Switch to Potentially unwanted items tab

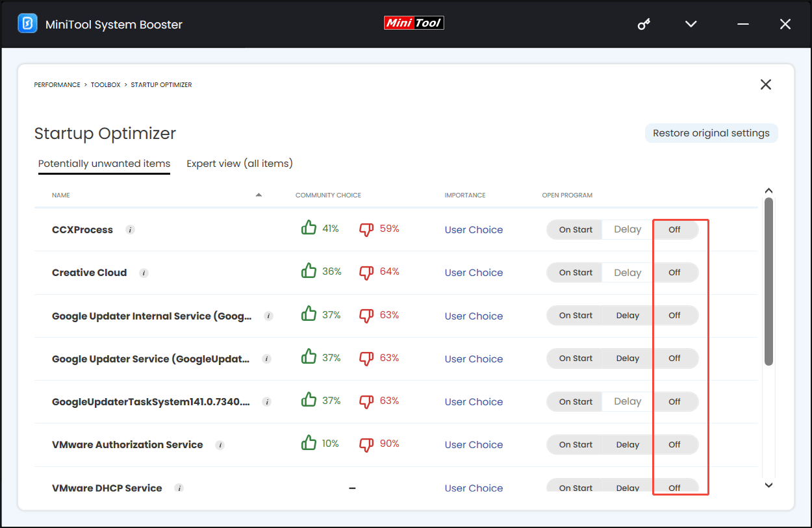coord(104,164)
